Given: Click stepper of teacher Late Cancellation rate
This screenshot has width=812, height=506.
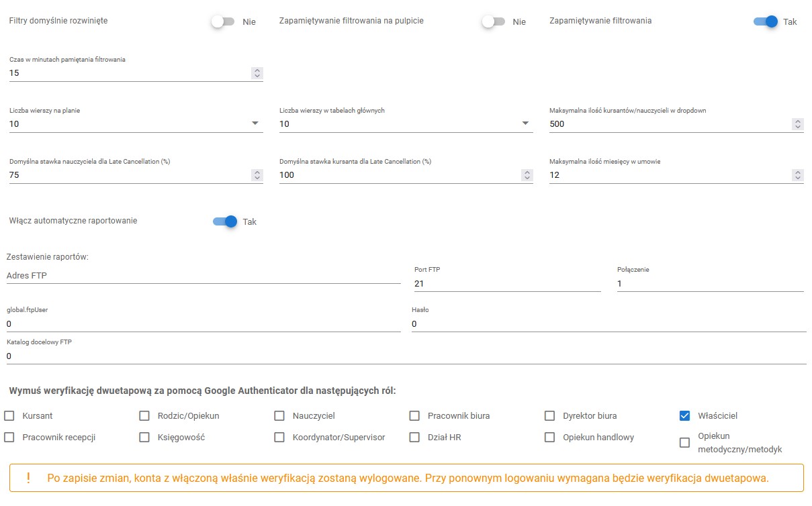Looking at the screenshot, I should pyautogui.click(x=257, y=175).
